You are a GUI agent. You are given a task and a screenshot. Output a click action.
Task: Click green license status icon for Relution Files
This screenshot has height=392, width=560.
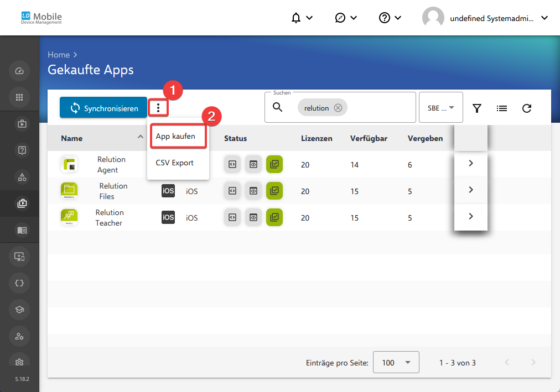(274, 191)
